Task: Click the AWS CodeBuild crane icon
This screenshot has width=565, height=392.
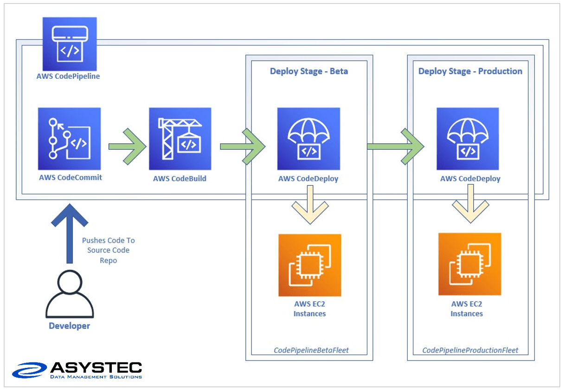Action: [180, 139]
